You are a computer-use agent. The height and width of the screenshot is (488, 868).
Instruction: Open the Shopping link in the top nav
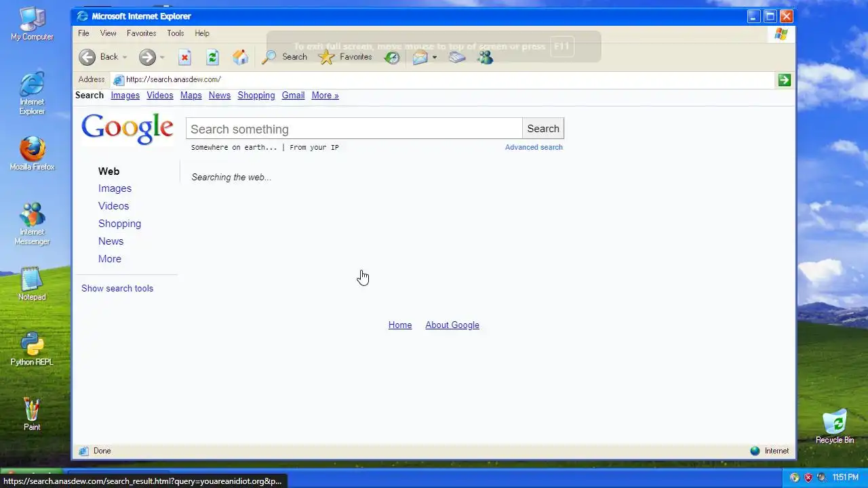[256, 96]
